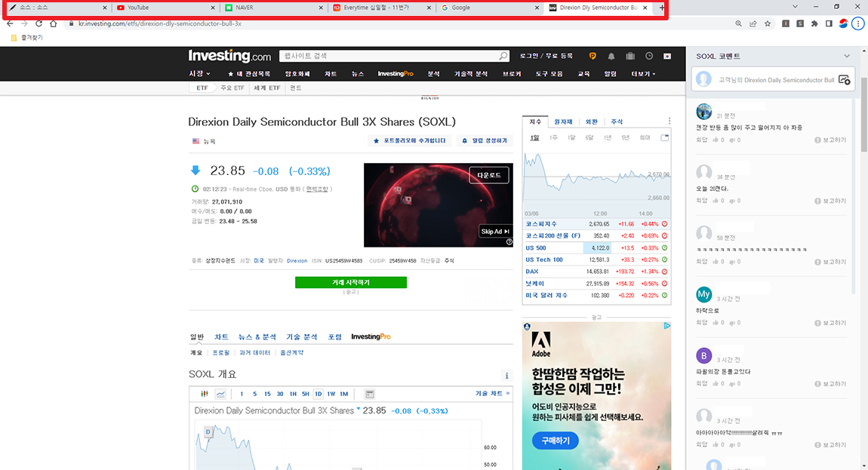The height and width of the screenshot is (470, 868).
Task: Select candlestick chart type icon
Action: (x=205, y=394)
